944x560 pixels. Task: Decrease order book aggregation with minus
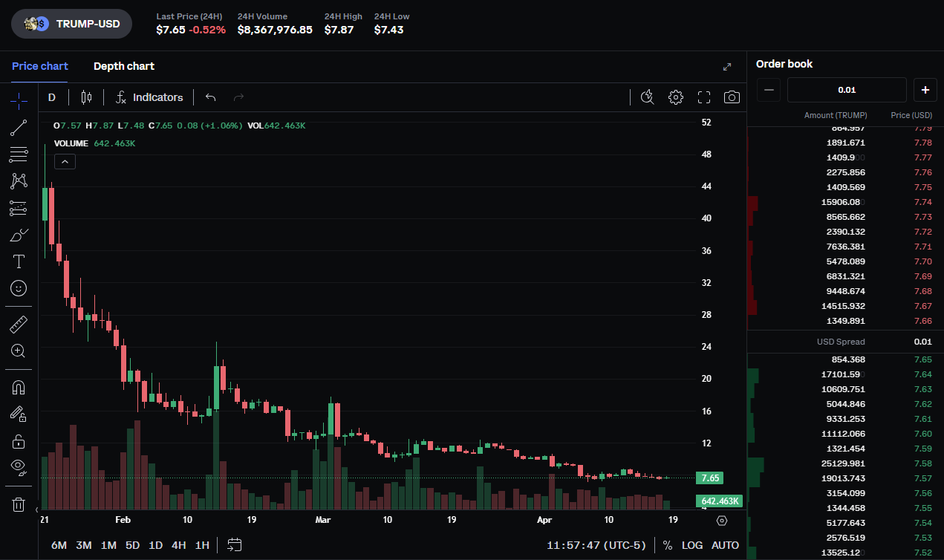pos(769,90)
